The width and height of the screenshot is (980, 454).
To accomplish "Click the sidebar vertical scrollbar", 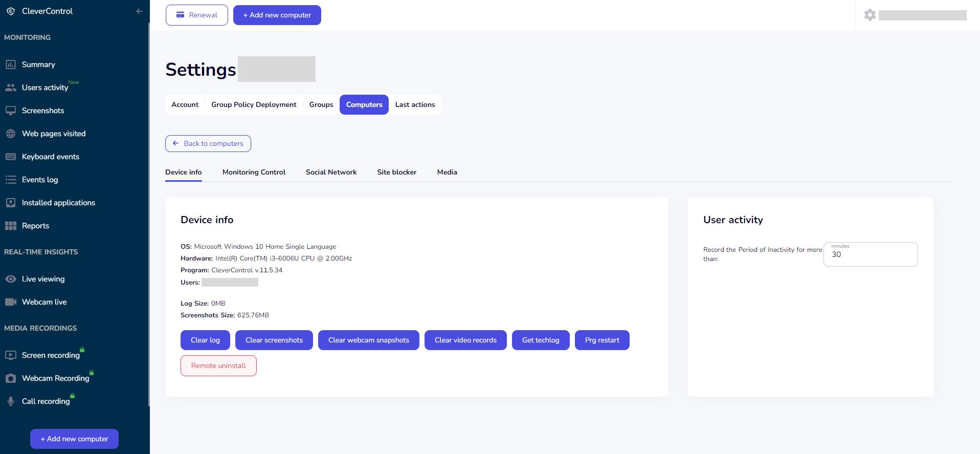I will [x=149, y=215].
